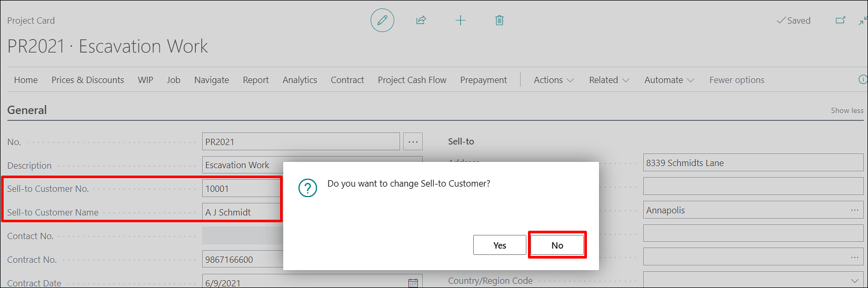Click the No. field containing PR2021
868x288 pixels.
(301, 141)
